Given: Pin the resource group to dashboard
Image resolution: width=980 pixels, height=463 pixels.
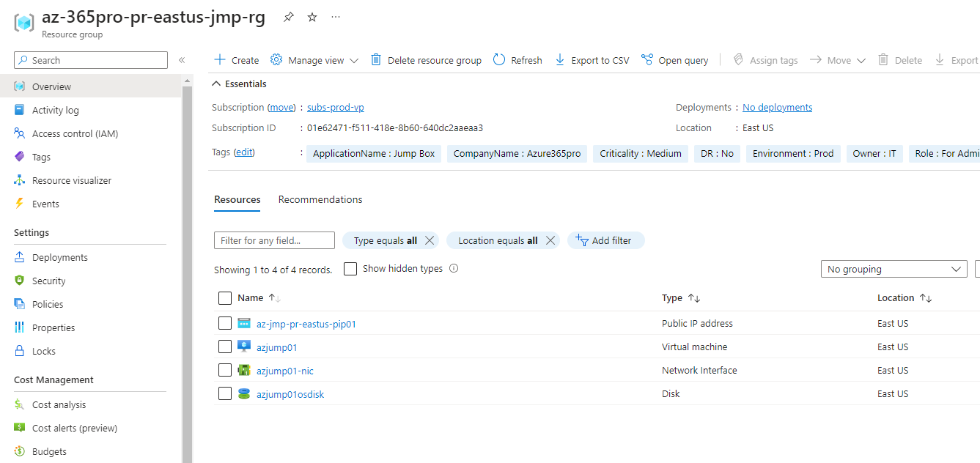Looking at the screenshot, I should click(x=289, y=17).
